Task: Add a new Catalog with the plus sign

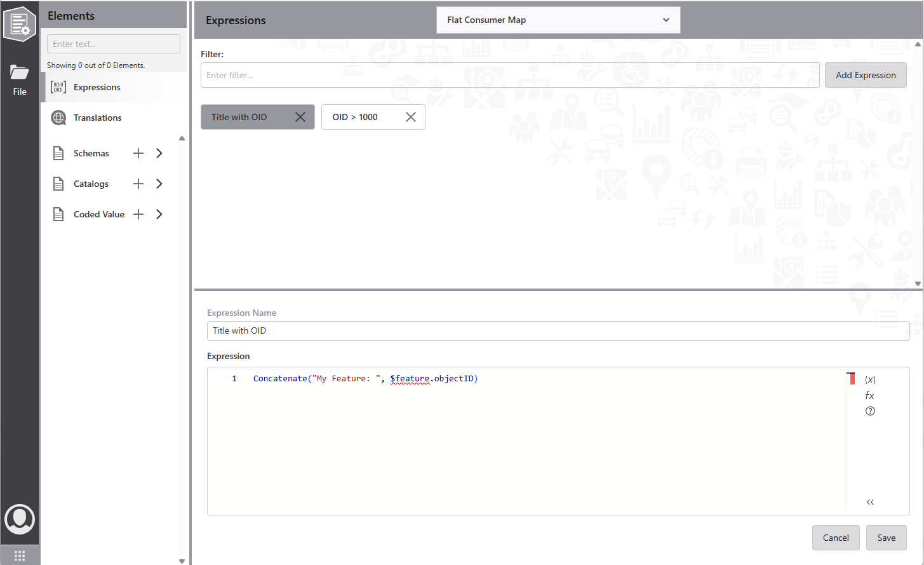Action: point(138,183)
